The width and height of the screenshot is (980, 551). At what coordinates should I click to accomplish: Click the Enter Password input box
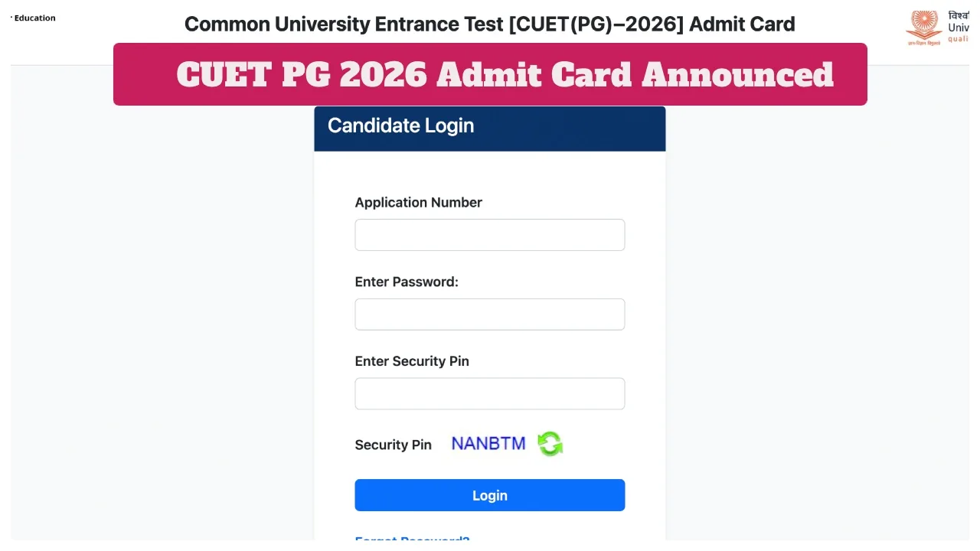coord(489,314)
